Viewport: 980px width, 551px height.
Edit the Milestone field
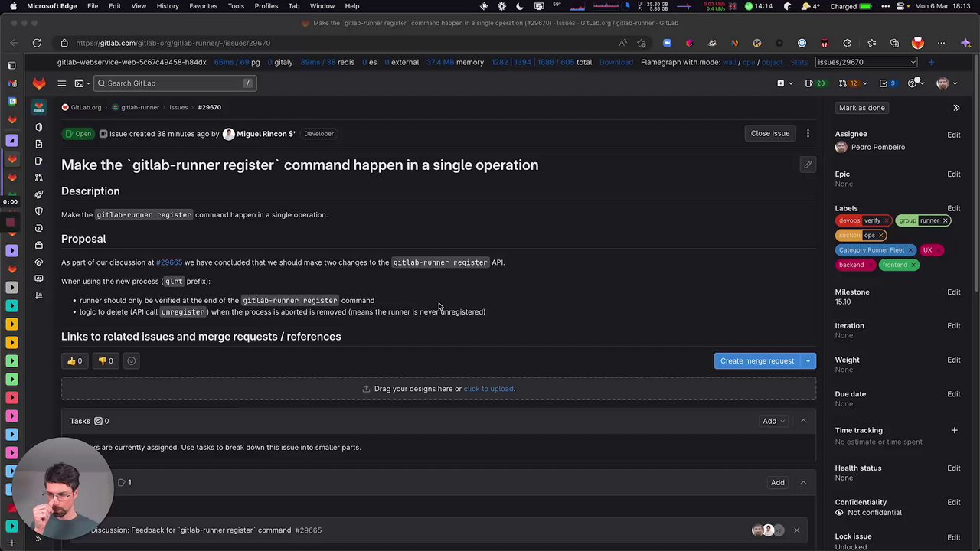tap(953, 292)
